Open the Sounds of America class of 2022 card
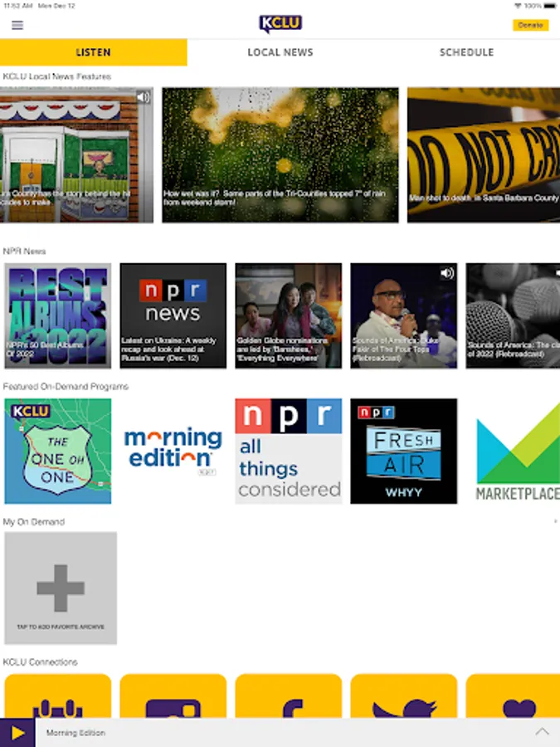 (x=513, y=316)
